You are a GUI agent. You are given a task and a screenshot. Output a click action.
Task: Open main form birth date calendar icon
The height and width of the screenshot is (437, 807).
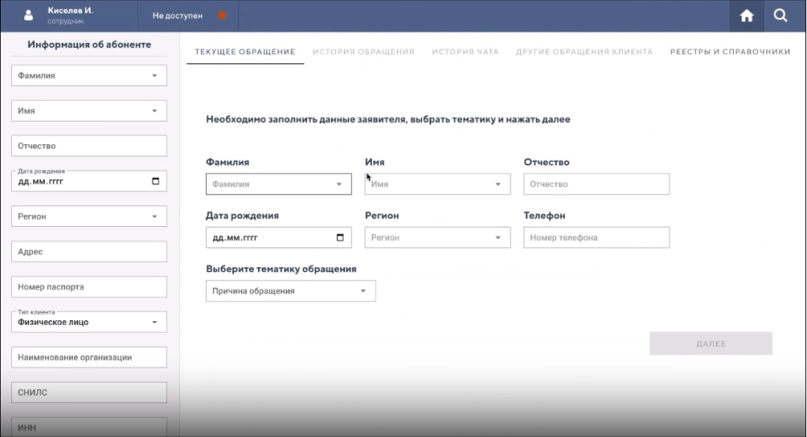coord(340,237)
